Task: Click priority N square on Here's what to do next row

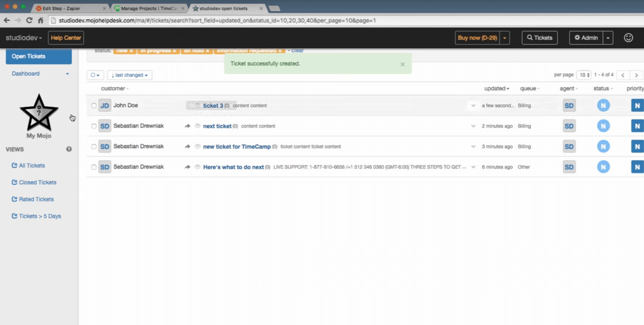Action: click(x=637, y=167)
